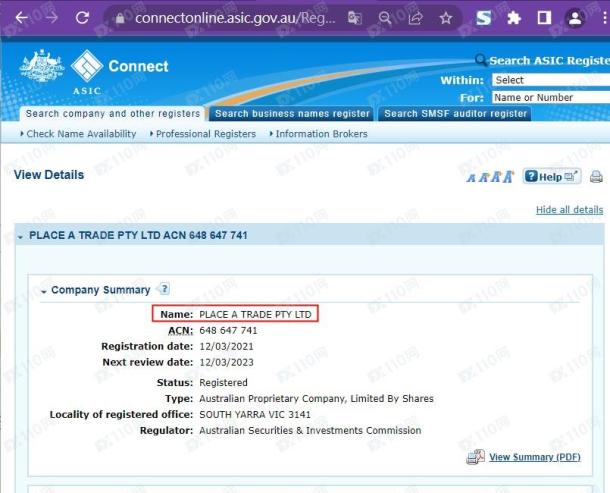Click the Australian coat of arms logo

[x=42, y=66]
